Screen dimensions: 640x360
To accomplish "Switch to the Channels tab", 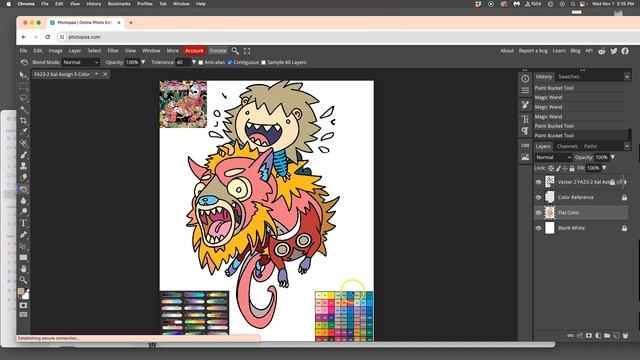I will [567, 146].
